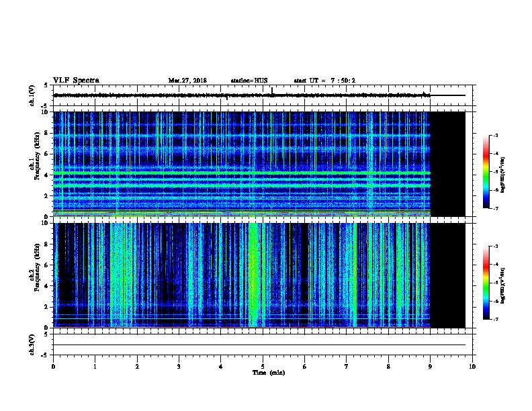The image size is (532, 411).
Task: Click the "start UT = 7:50:2" text
Action: tap(324, 81)
